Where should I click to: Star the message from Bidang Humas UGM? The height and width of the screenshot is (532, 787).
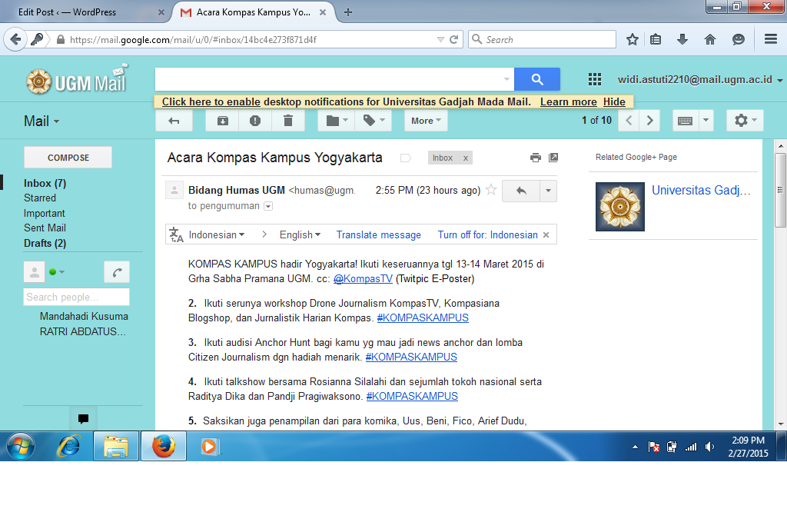(491, 190)
